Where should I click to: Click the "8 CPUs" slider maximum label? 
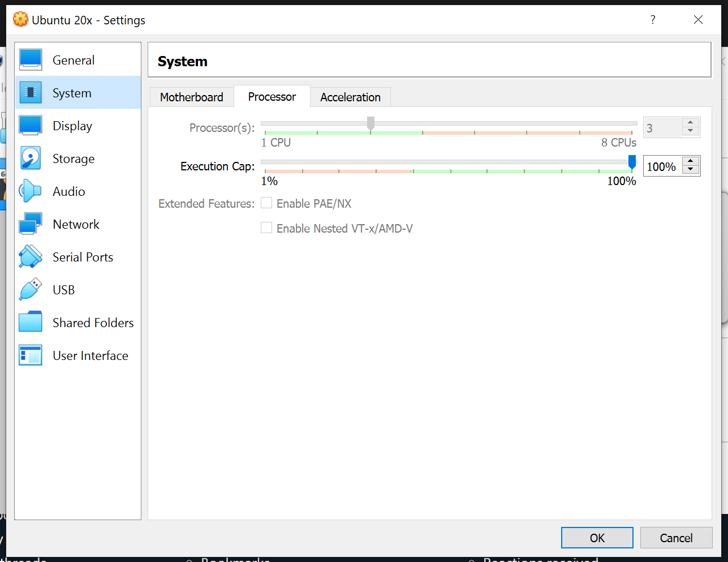[619, 143]
